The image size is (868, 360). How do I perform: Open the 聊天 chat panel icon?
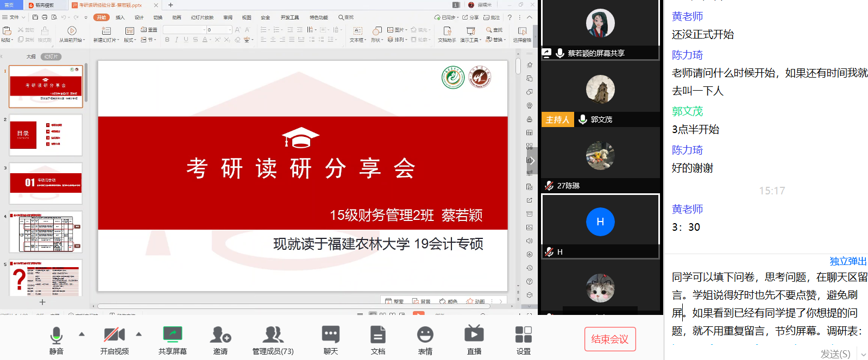point(330,335)
